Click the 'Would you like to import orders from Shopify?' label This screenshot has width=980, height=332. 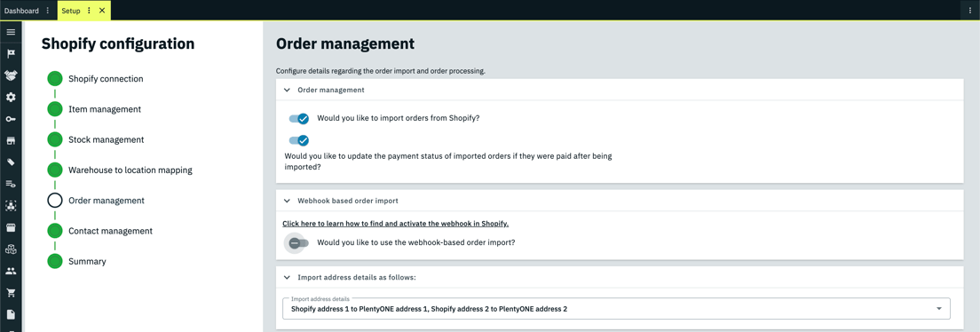[x=398, y=118]
